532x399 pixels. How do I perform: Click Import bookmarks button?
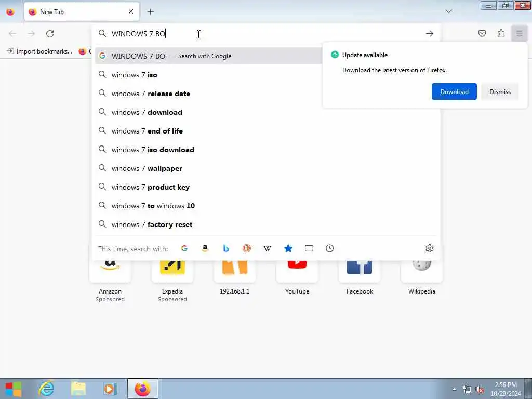39,51
